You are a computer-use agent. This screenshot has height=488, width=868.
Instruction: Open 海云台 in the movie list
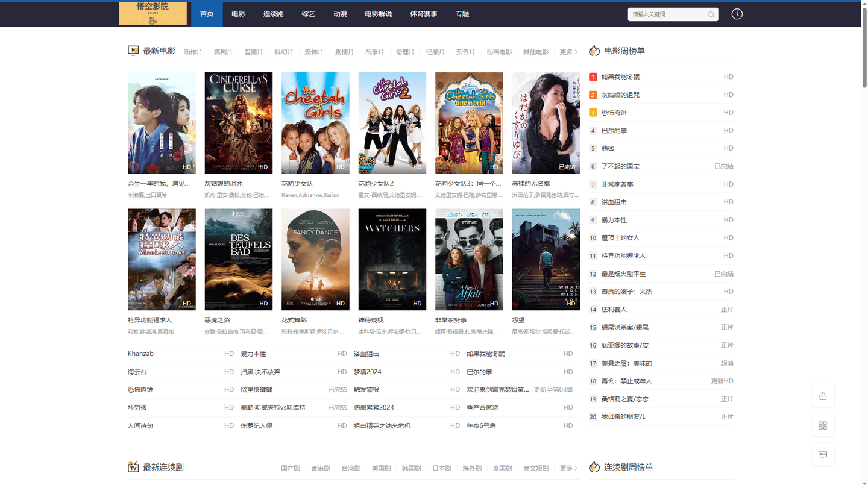point(137,372)
